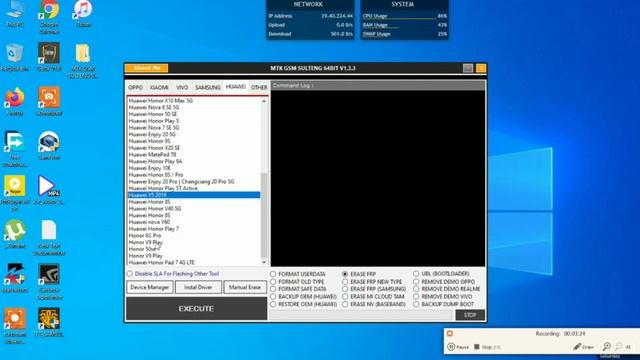This screenshot has width=640, height=360.
Task: Click the device list scrollbar down arrow
Action: pyautogui.click(x=264, y=262)
